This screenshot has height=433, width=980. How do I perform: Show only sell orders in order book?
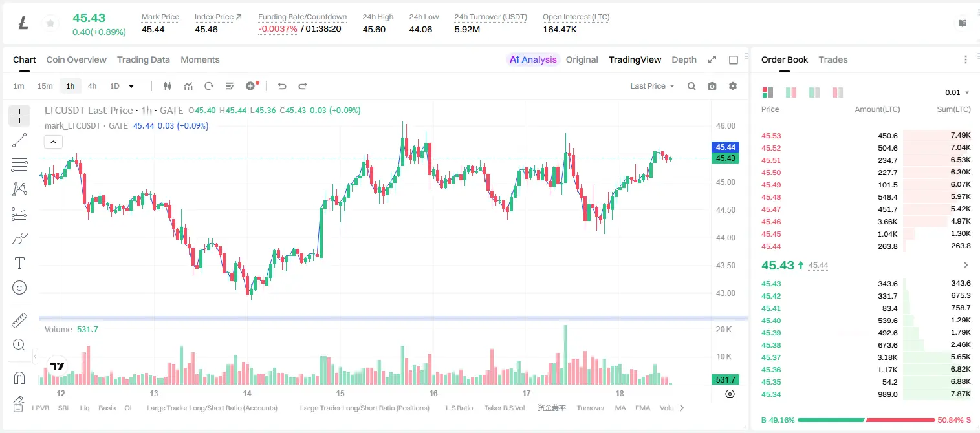[x=838, y=92]
